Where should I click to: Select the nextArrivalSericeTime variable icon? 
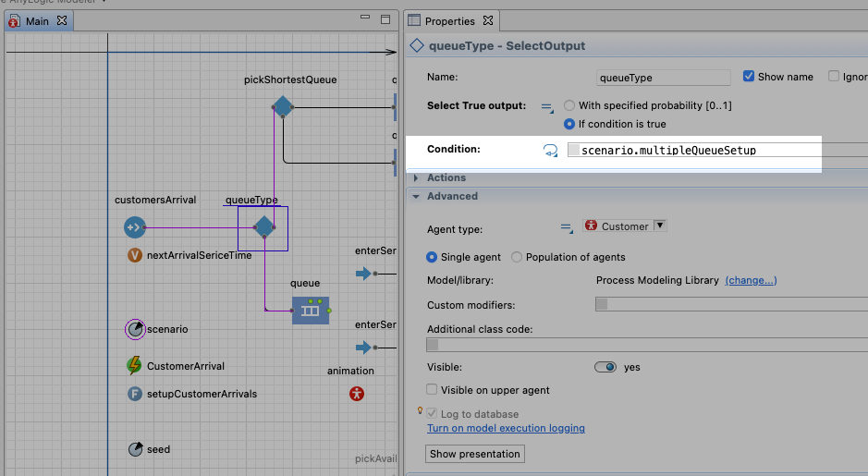click(135, 255)
